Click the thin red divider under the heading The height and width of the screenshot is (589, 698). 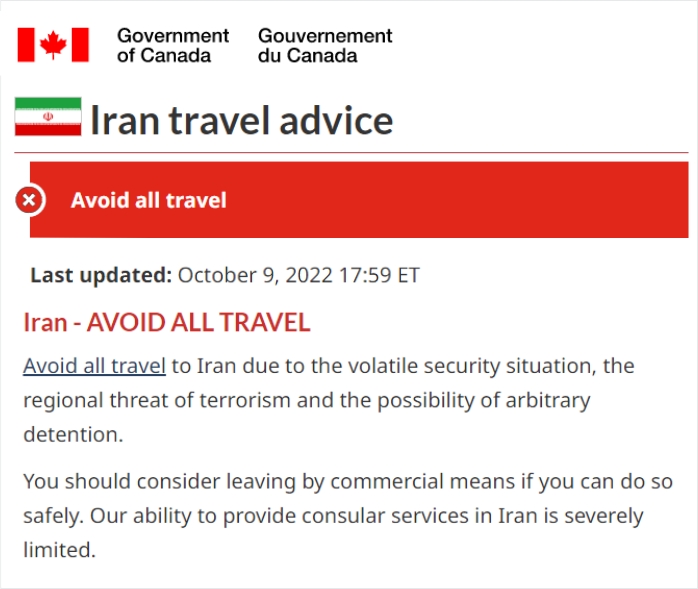click(x=351, y=152)
